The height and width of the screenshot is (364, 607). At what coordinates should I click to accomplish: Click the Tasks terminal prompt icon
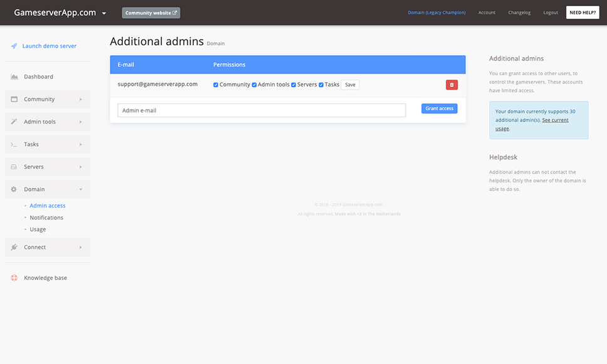14,144
